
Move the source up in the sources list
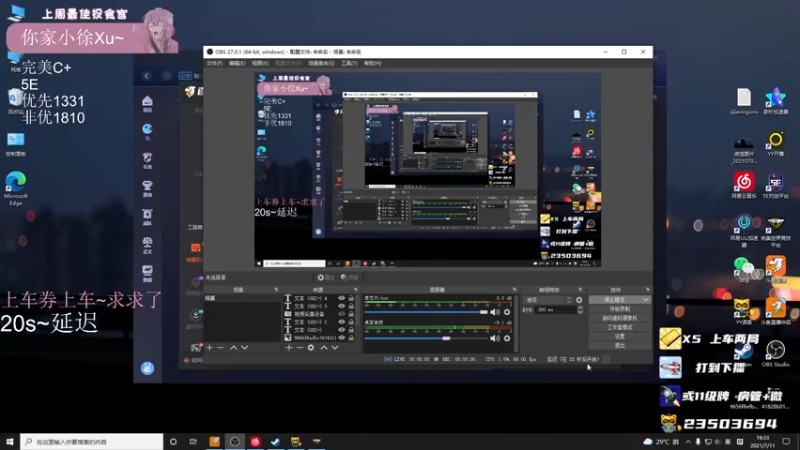pos(324,347)
